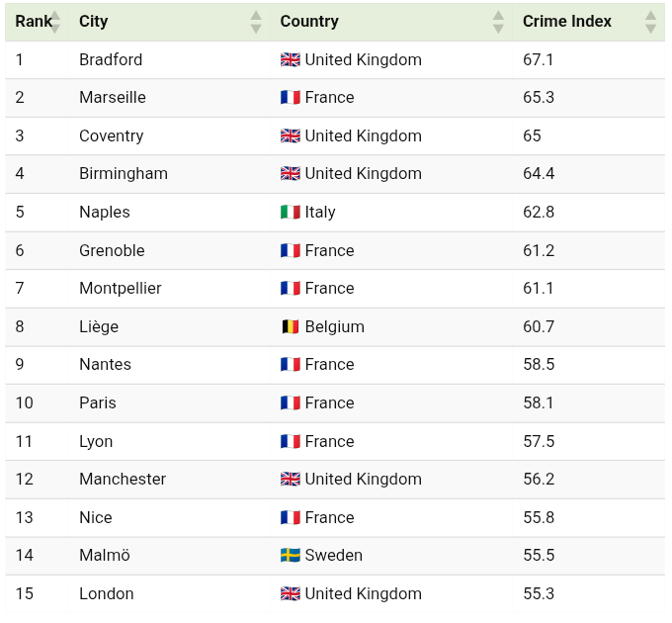The height and width of the screenshot is (623, 672).
Task: Select Grenoble's crime index value 61.2
Action: [x=539, y=251]
